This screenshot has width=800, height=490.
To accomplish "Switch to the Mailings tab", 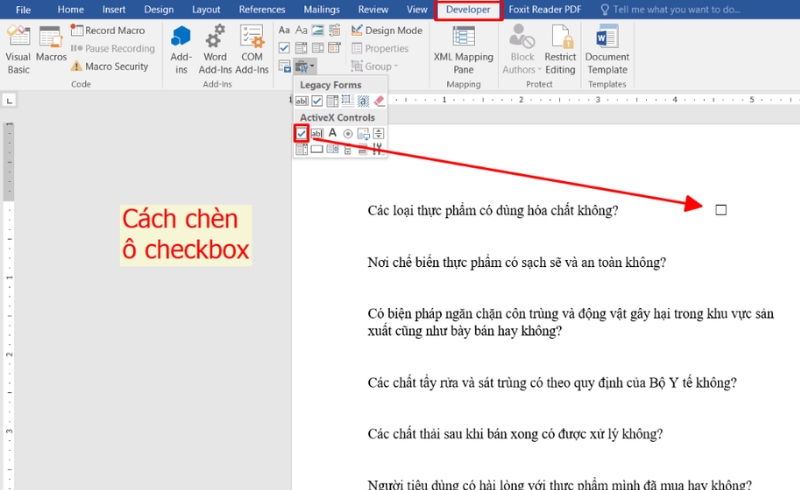I will [321, 9].
